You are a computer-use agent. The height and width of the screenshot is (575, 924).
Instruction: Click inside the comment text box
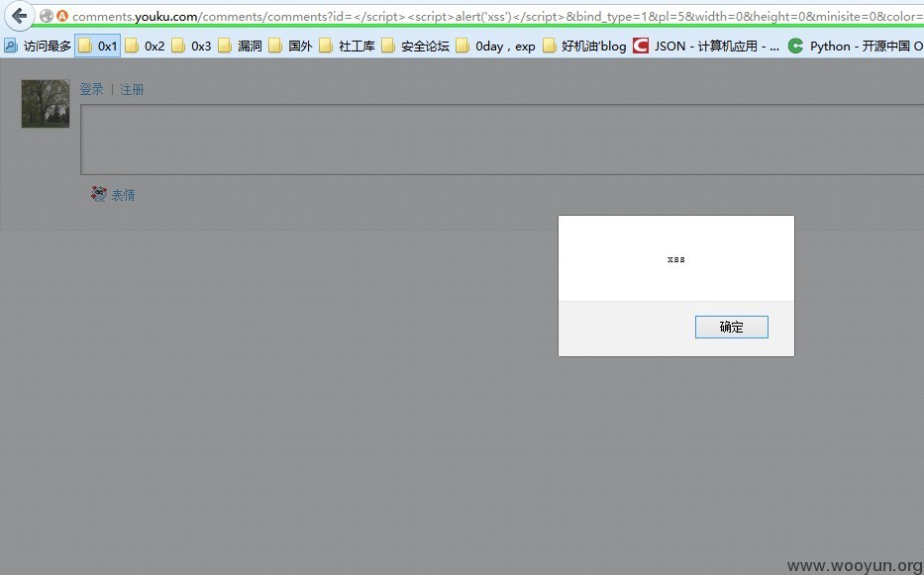[502, 140]
